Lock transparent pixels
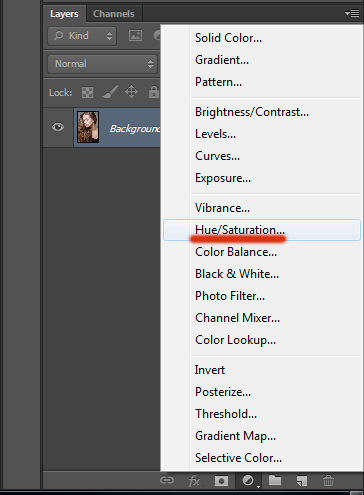The width and height of the screenshot is (364, 495). [87, 92]
